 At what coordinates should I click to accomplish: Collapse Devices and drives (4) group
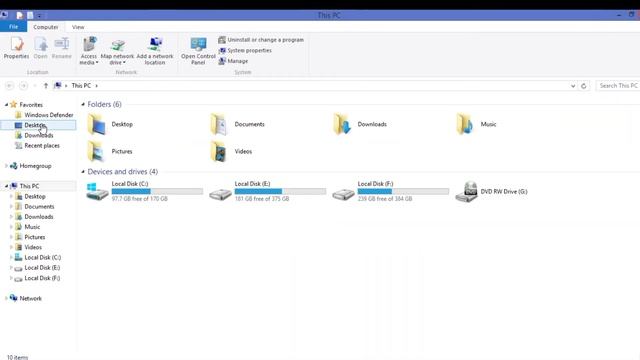83,172
